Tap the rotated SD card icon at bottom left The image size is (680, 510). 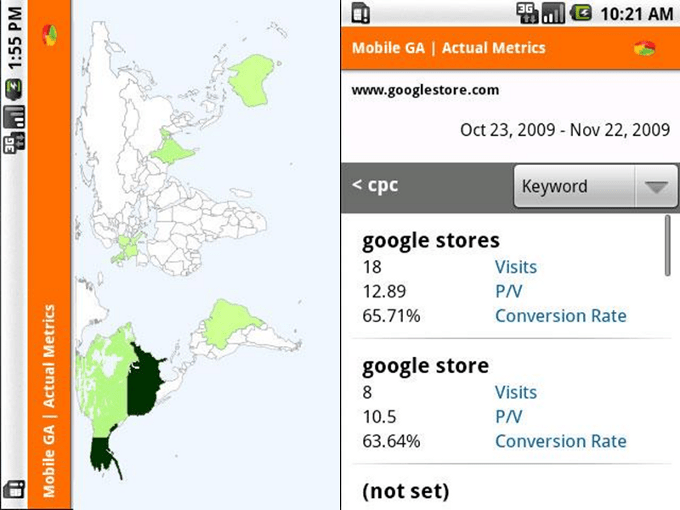(13, 490)
